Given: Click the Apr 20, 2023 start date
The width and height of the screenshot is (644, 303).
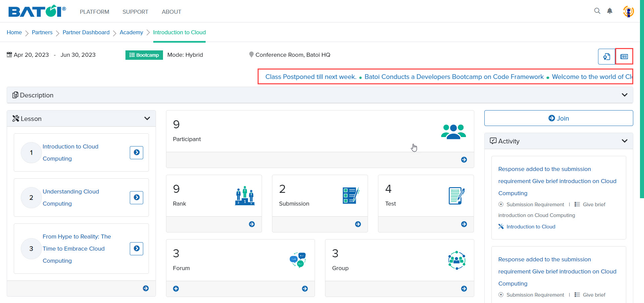Looking at the screenshot, I should tap(31, 55).
